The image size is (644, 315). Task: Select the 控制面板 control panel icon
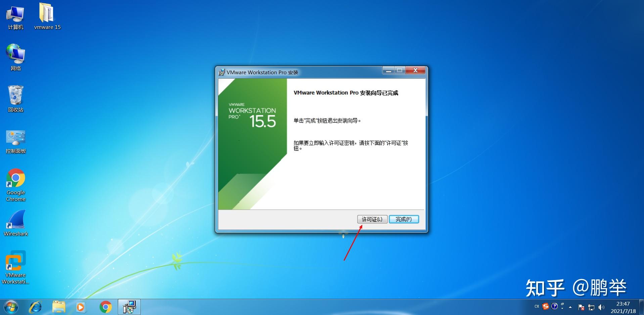pos(16,142)
